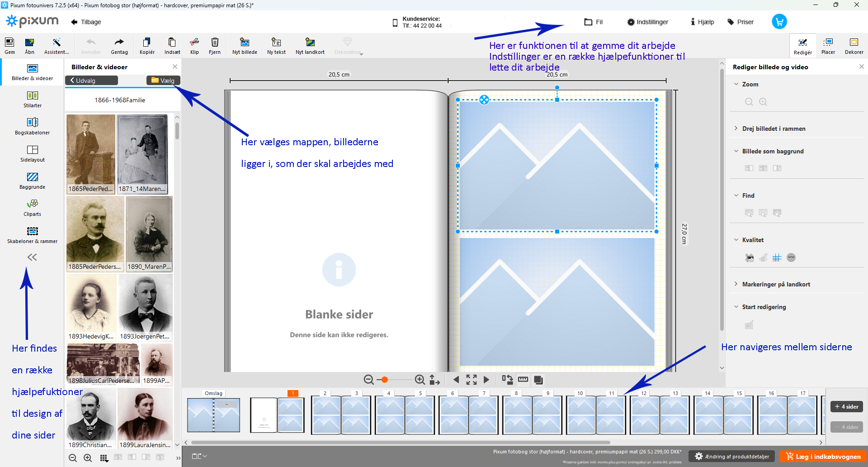Expand Markeringer på landkort section
Image resolution: width=868 pixels, height=467 pixels.
tap(776, 284)
